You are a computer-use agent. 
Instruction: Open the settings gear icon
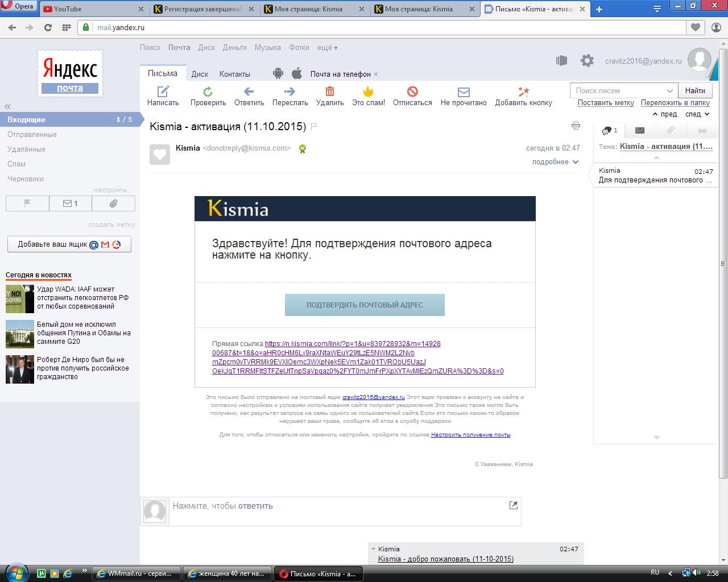coord(587,61)
